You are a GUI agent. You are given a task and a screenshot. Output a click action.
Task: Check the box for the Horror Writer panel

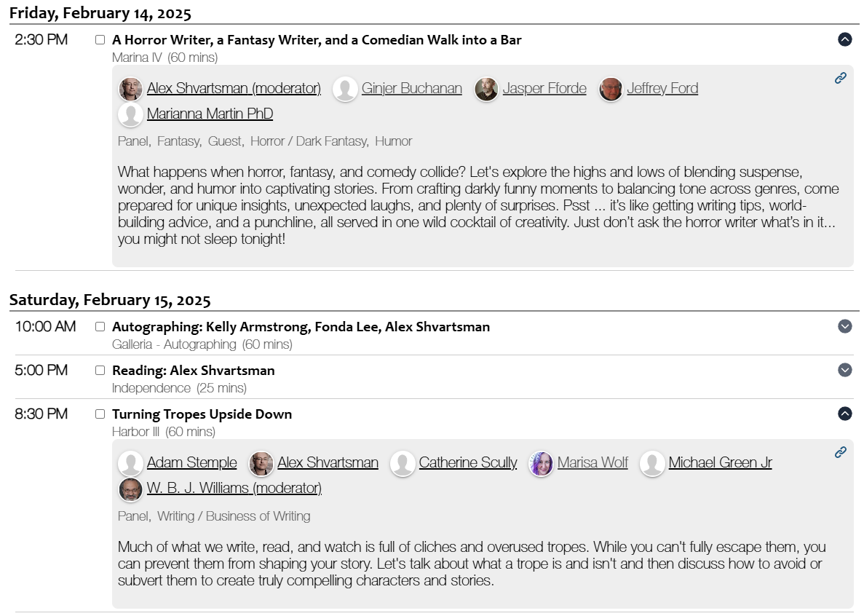coord(100,40)
